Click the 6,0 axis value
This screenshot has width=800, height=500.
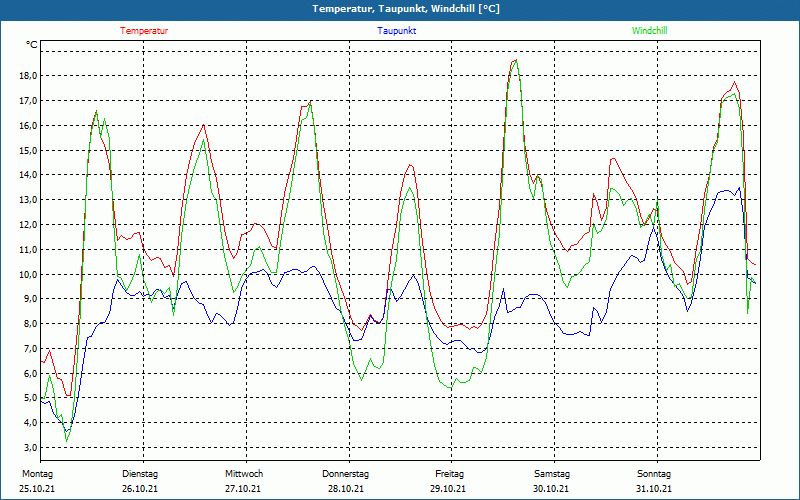[31, 373]
